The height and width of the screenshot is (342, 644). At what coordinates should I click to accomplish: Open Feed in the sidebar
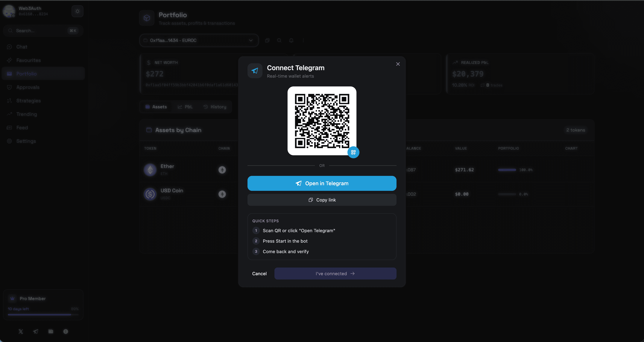[43, 128]
